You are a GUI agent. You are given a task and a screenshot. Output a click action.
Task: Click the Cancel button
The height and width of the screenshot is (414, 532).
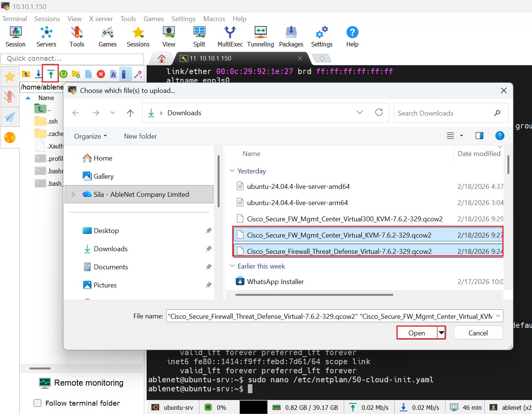[478, 333]
